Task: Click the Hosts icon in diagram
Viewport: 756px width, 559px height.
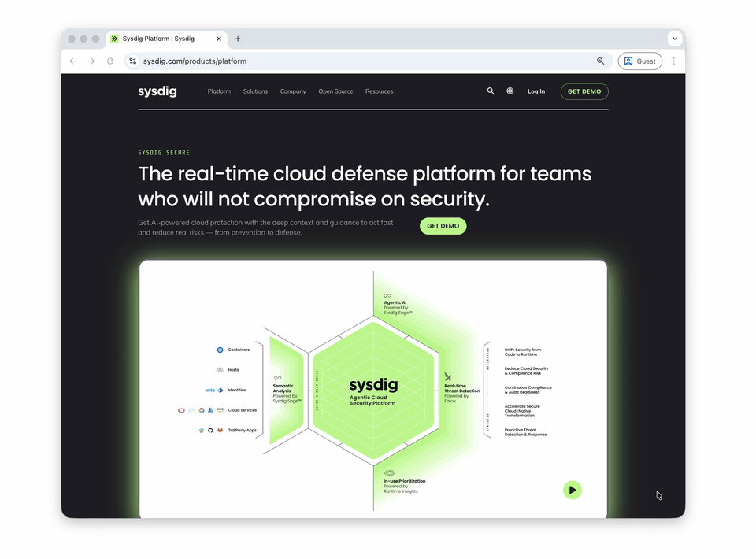Action: (220, 370)
